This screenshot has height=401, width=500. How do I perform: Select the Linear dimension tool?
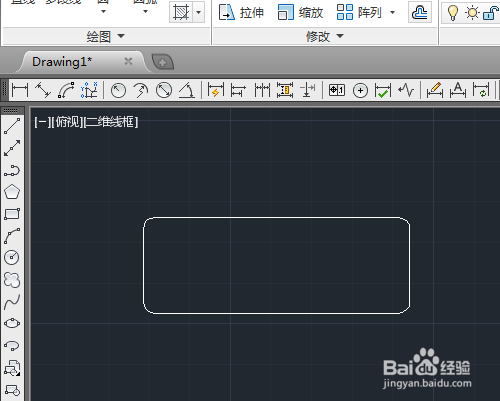pyautogui.click(x=20, y=90)
